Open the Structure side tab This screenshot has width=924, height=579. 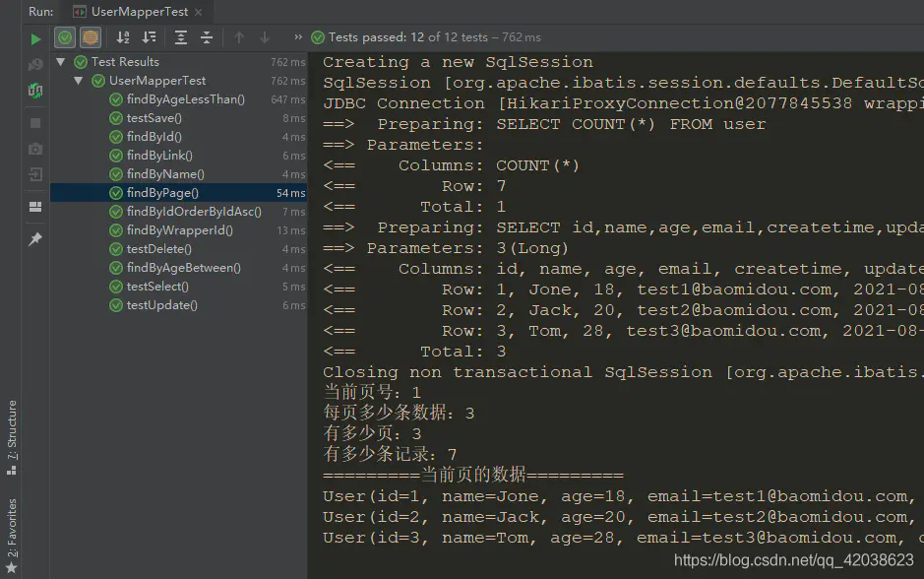pos(12,437)
